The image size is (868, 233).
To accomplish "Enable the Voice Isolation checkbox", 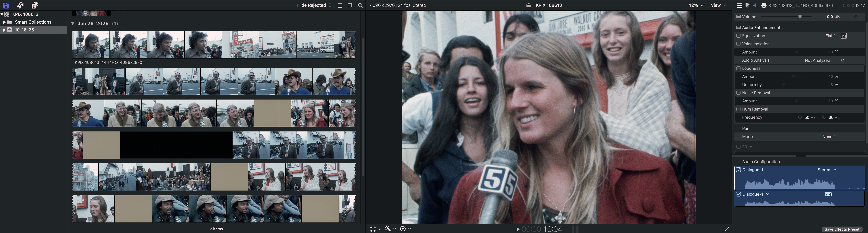I will pyautogui.click(x=738, y=44).
